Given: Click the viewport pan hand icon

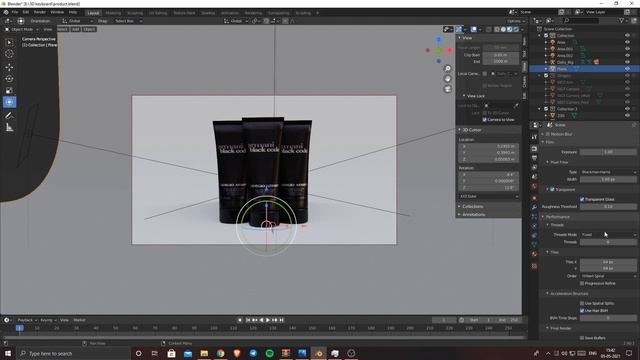Looking at the screenshot, I should point(448,79).
